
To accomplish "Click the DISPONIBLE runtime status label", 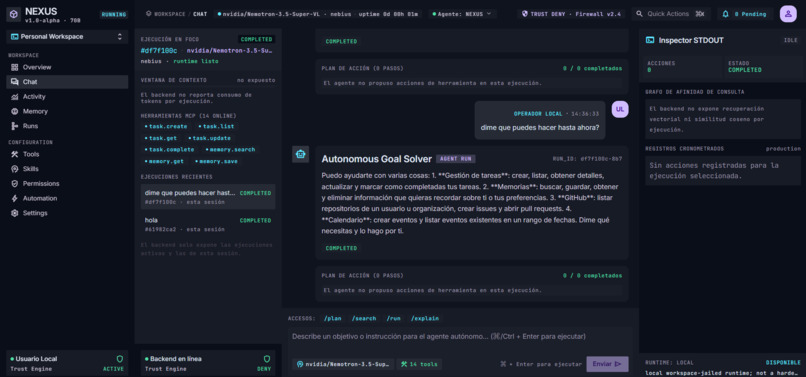I will click(x=783, y=363).
